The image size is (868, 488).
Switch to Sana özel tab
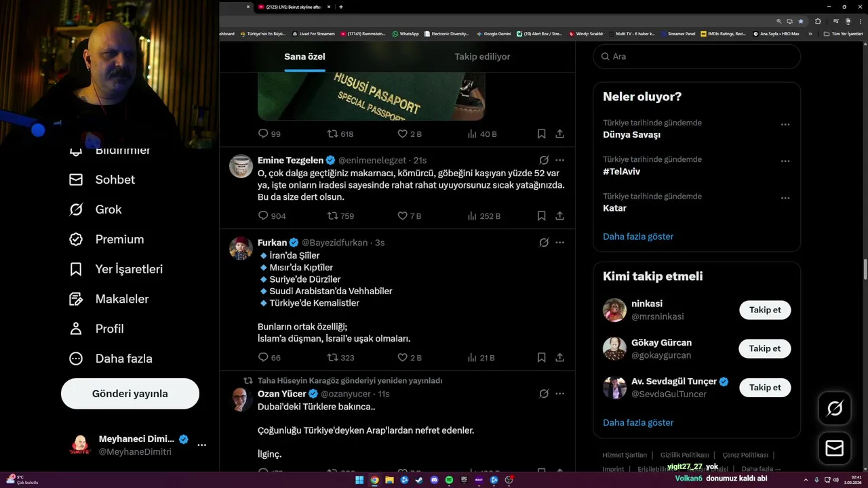[x=305, y=56]
